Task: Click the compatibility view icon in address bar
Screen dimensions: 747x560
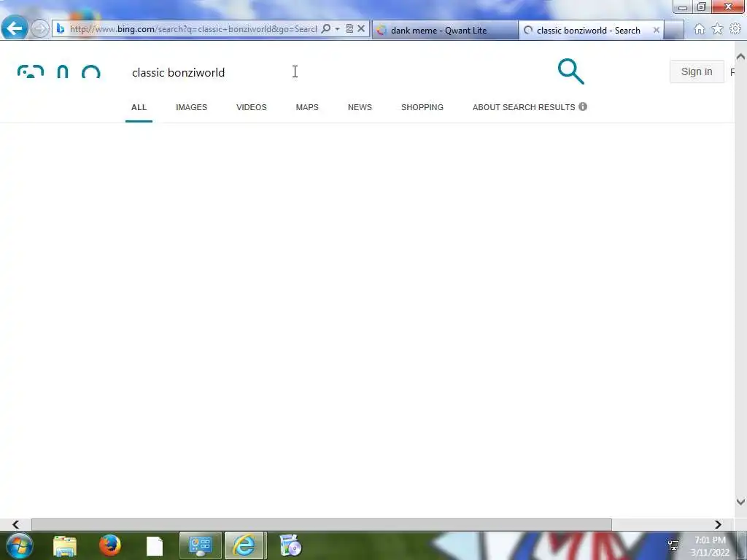Action: [x=349, y=29]
